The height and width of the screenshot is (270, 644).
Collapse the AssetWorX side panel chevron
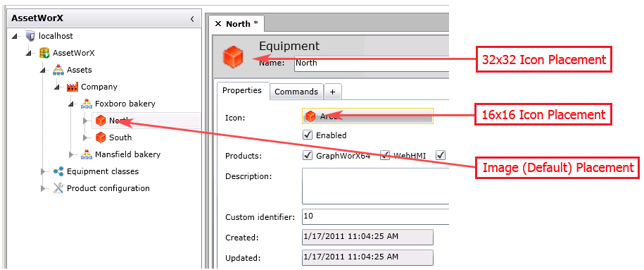(192, 18)
